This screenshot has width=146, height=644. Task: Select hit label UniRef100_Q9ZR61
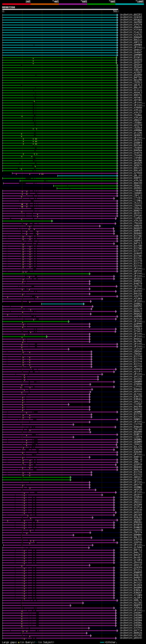131,188
